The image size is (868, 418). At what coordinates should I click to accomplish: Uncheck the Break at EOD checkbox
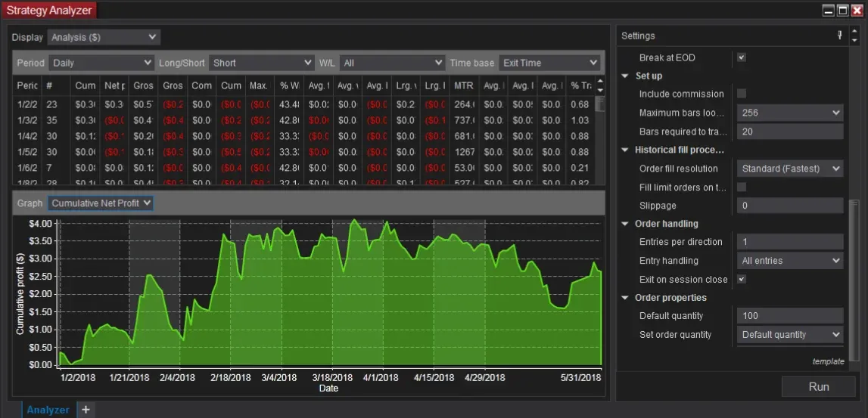pos(741,57)
